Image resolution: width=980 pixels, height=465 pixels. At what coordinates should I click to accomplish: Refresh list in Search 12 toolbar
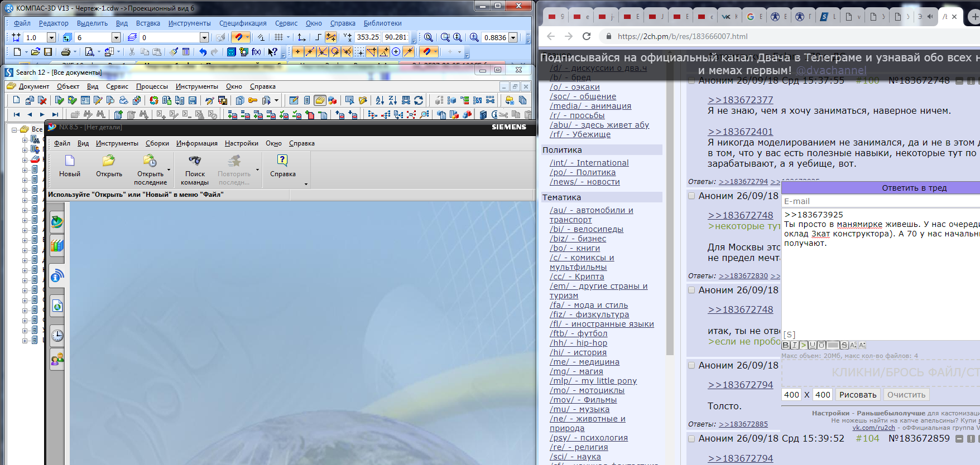419,100
